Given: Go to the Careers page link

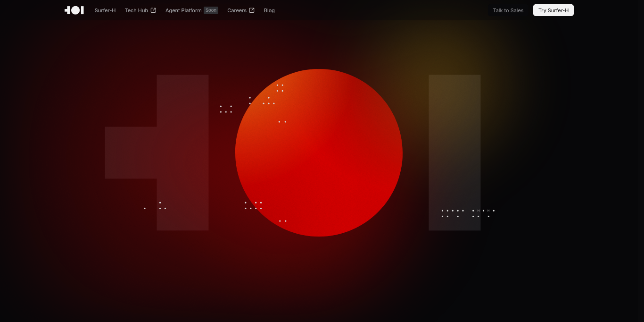Looking at the screenshot, I should click(x=237, y=10).
